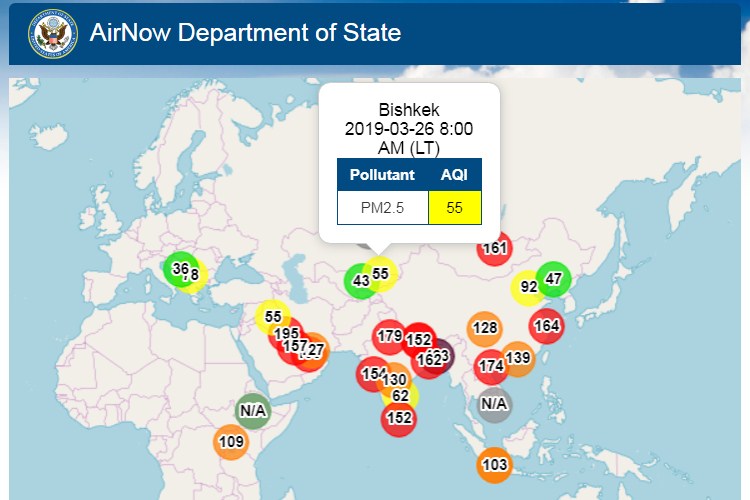Select the yellow 62 AQI marker
The image size is (750, 500).
pos(402,395)
